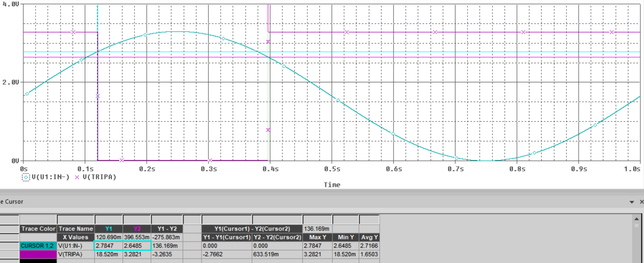The height and width of the screenshot is (263, 644).
Task: Click the magenta V(TRIPA) trace color swatch
Action: pos(38,254)
